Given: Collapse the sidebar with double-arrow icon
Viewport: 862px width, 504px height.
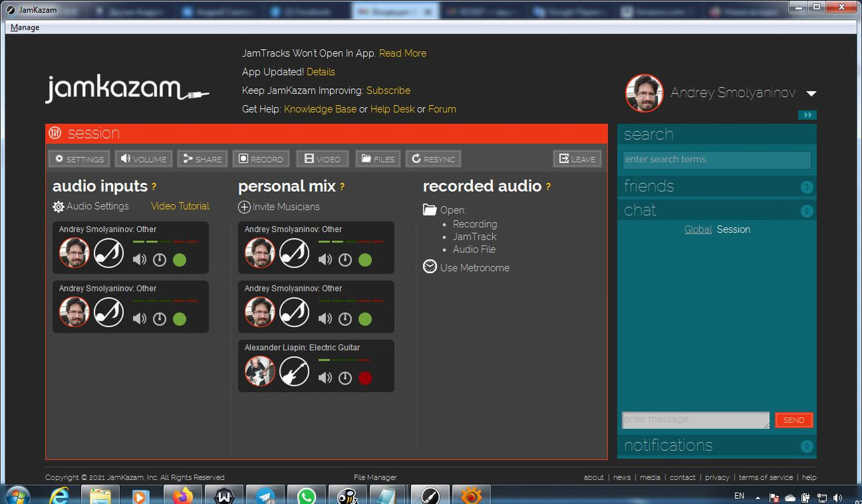Looking at the screenshot, I should [807, 115].
